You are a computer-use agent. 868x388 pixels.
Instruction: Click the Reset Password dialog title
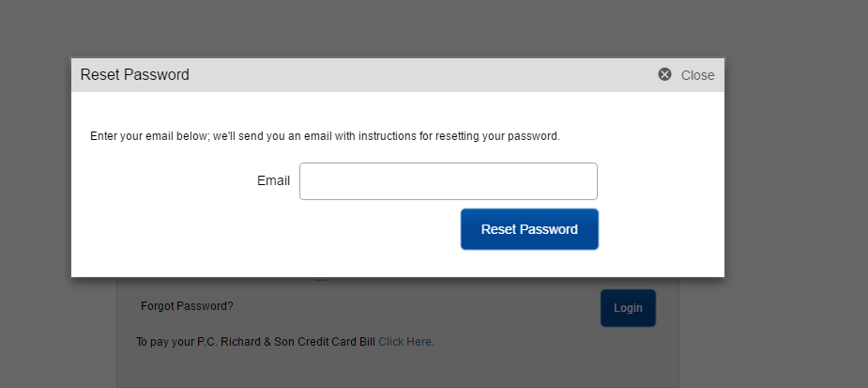pos(134,75)
